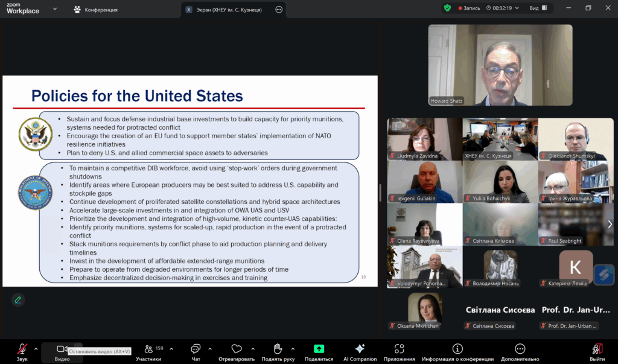Open Дополнительно more options menu
Screen dimensions: 618x364
click(520, 351)
